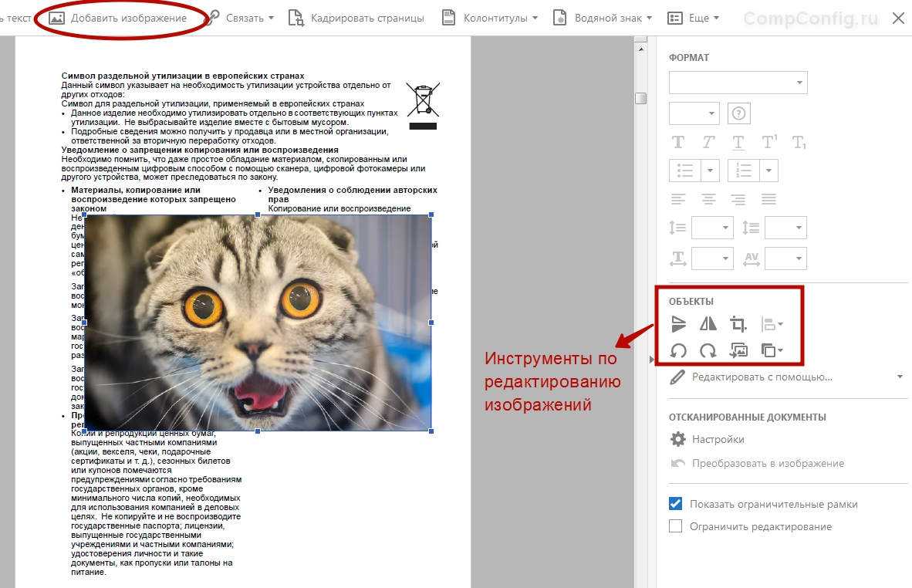This screenshot has width=912, height=588.
Task: Click the font help question-mark icon
Action: click(738, 113)
